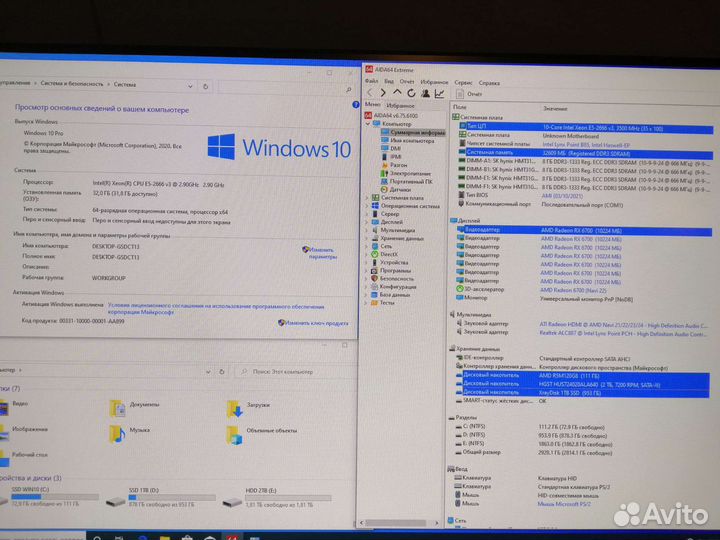Open the System window address dropdown
The image size is (720, 540).
[x=190, y=86]
